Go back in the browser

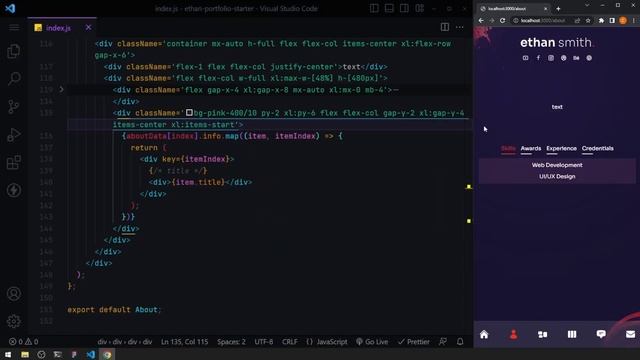481,20
